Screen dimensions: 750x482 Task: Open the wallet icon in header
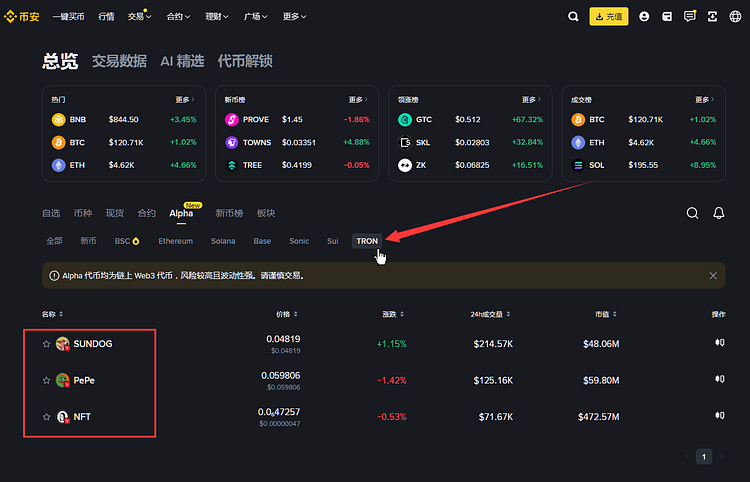pos(667,17)
